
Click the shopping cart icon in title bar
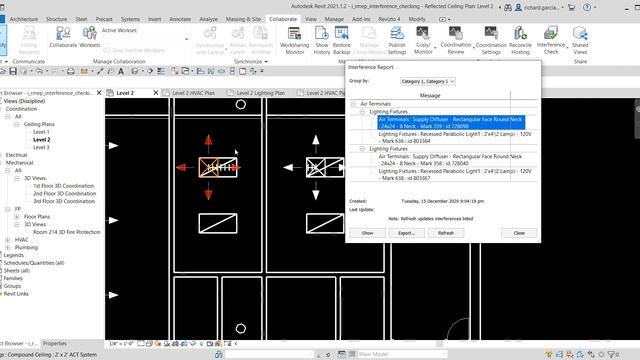click(x=571, y=7)
